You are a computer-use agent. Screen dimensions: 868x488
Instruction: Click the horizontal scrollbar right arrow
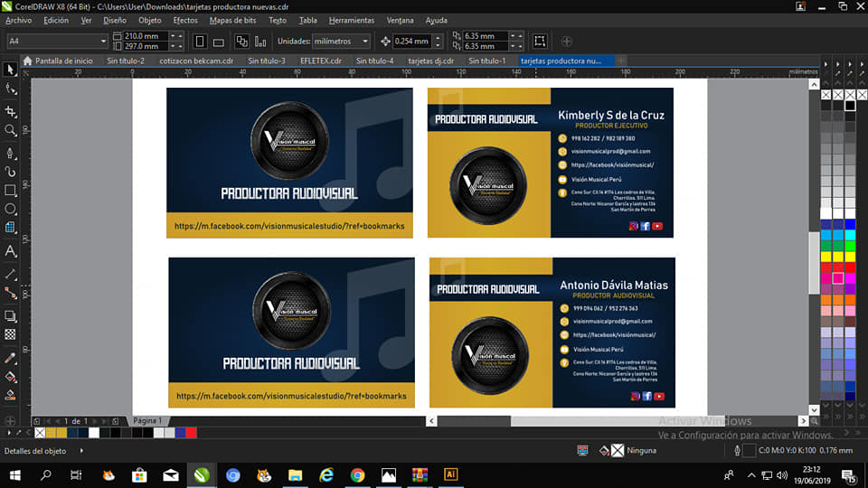803,421
